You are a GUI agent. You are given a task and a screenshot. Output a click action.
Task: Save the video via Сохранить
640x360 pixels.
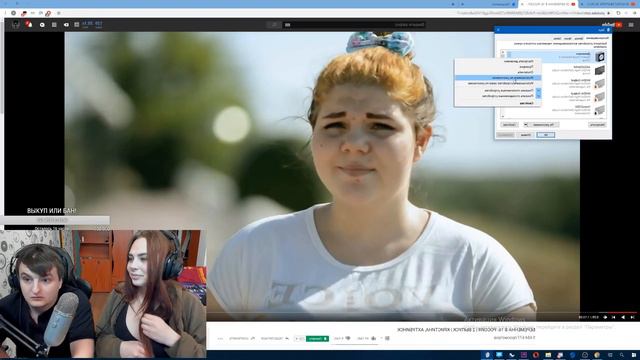coord(242,338)
